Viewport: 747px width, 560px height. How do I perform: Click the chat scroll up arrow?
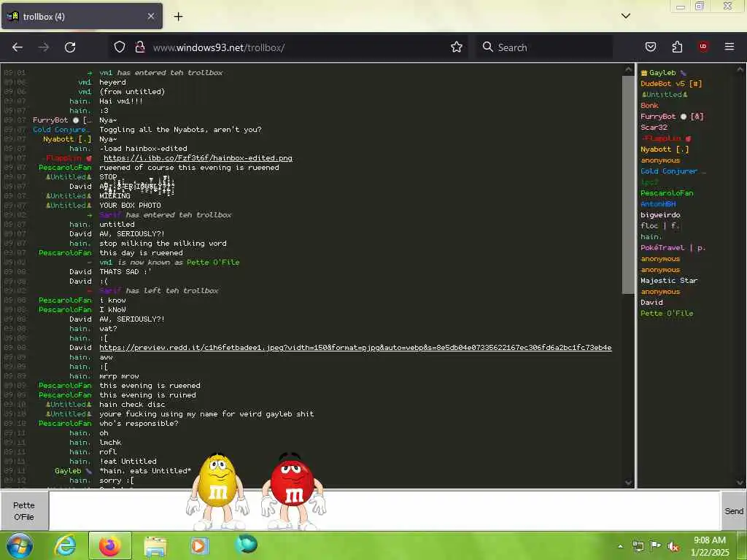[628, 69]
